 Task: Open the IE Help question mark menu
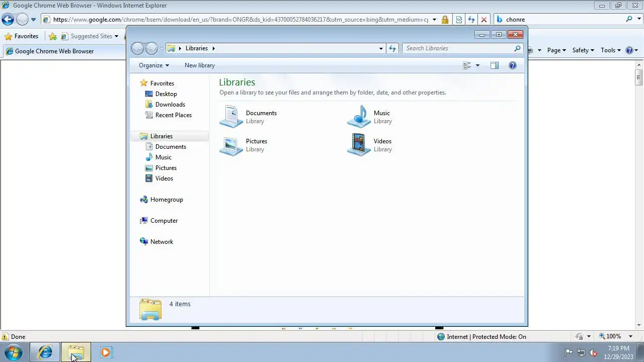click(631, 50)
